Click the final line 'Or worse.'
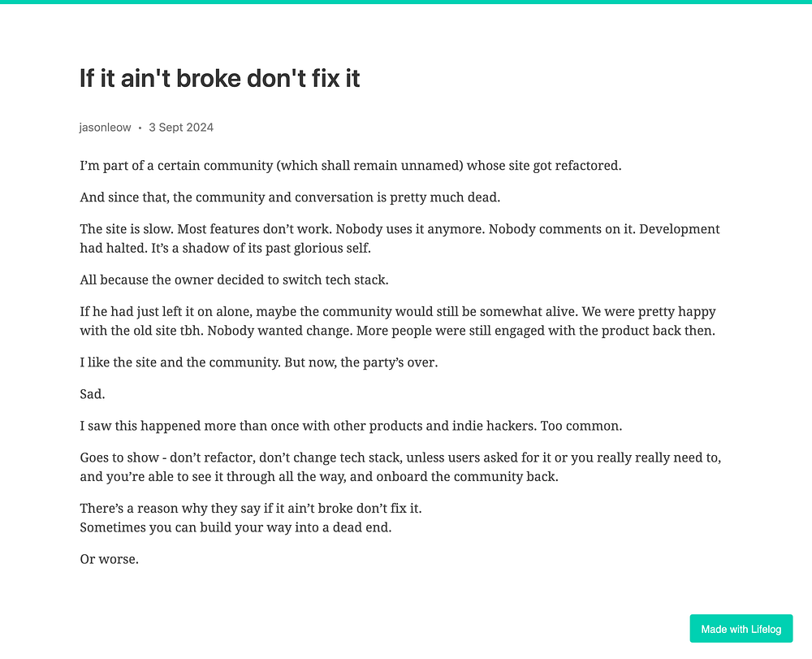This screenshot has width=812, height=659. [x=110, y=560]
